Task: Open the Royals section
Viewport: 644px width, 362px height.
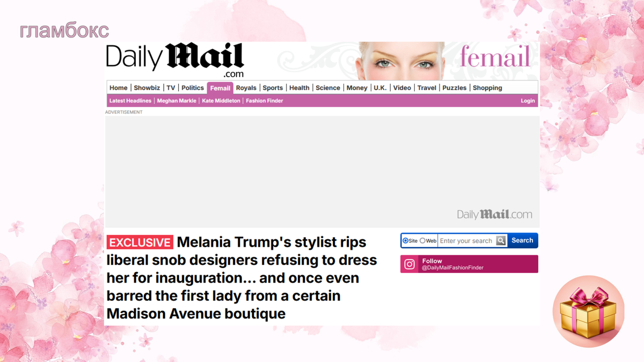Action: pos(246,88)
